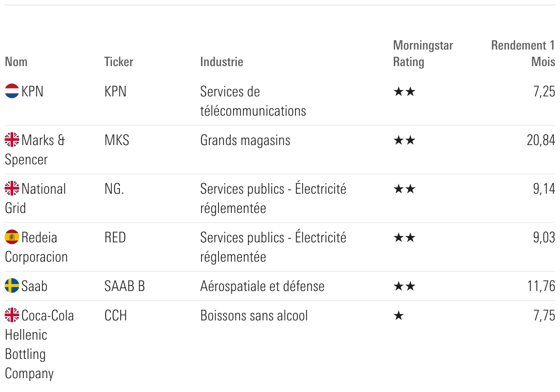Sort by the Industrie column header
This screenshot has height=392, width=560.
221,62
